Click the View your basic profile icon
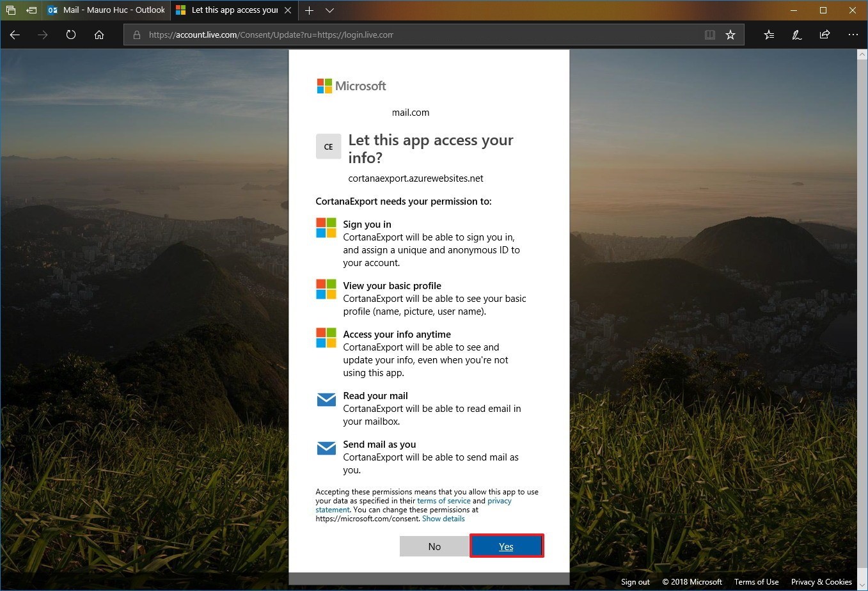This screenshot has width=868, height=591. click(326, 289)
